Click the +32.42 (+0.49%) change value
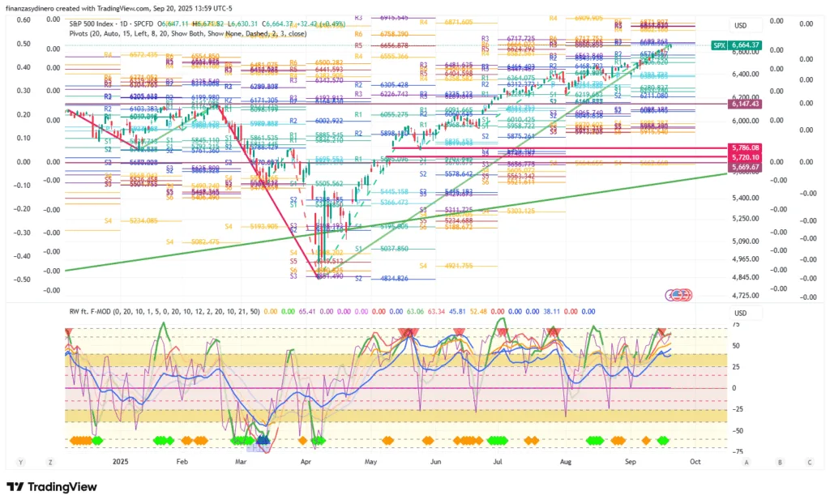This screenshot has height=504, width=830. click(321, 23)
